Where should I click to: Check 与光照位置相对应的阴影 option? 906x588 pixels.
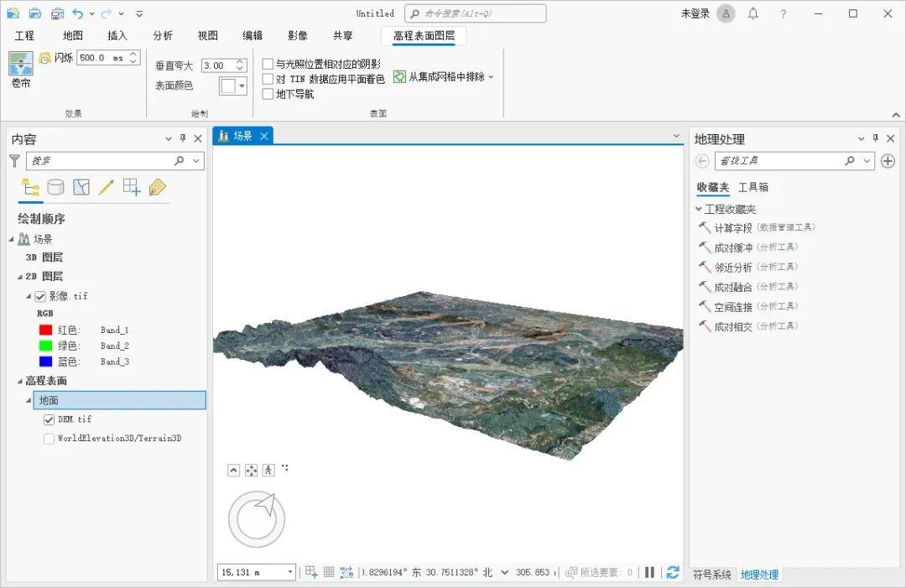[269, 62]
